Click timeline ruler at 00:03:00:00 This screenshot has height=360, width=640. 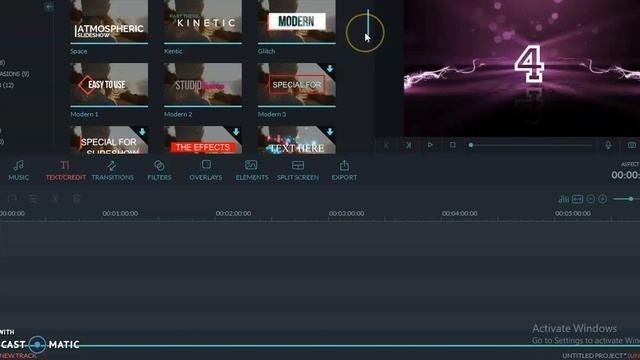[x=346, y=213]
